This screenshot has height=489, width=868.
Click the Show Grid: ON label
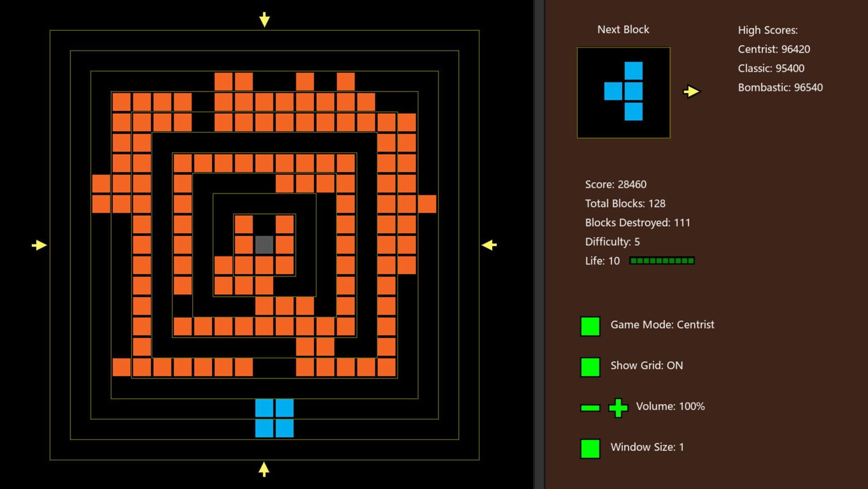click(646, 365)
